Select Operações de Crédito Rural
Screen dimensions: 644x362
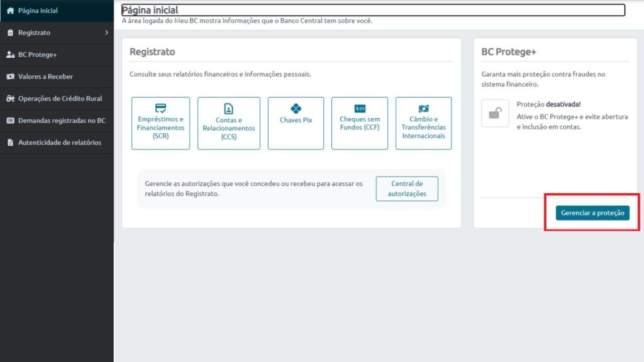click(x=57, y=99)
